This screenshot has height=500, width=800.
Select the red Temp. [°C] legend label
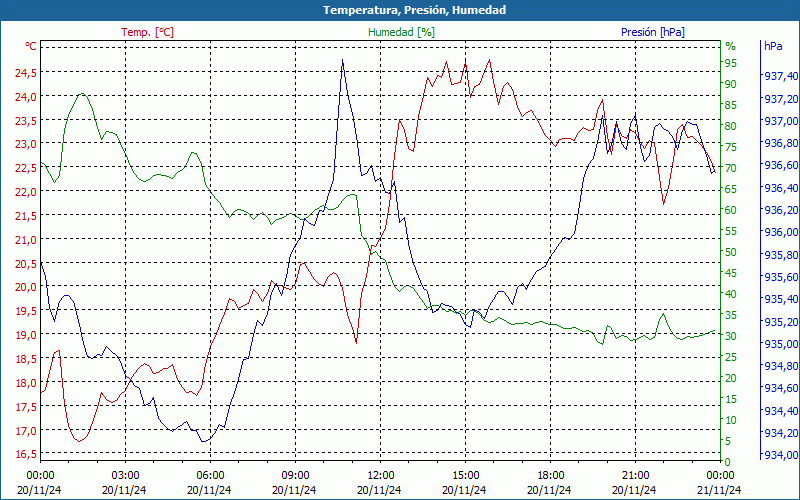pos(147,32)
